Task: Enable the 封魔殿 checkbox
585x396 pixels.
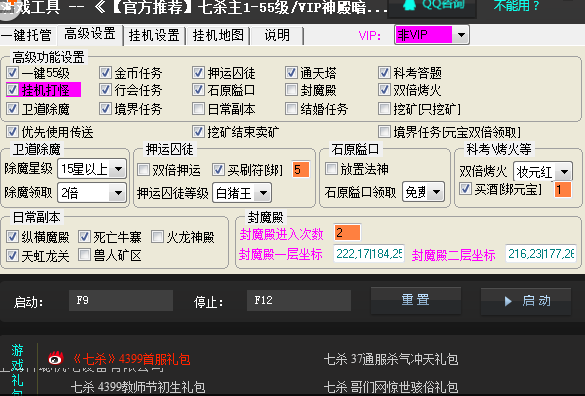Action: pos(291,90)
